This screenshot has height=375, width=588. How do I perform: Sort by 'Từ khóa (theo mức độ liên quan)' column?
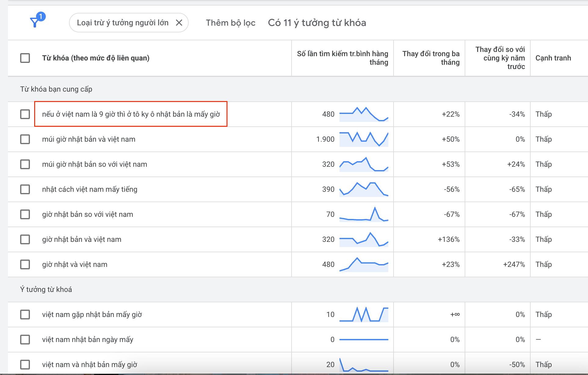(x=96, y=58)
